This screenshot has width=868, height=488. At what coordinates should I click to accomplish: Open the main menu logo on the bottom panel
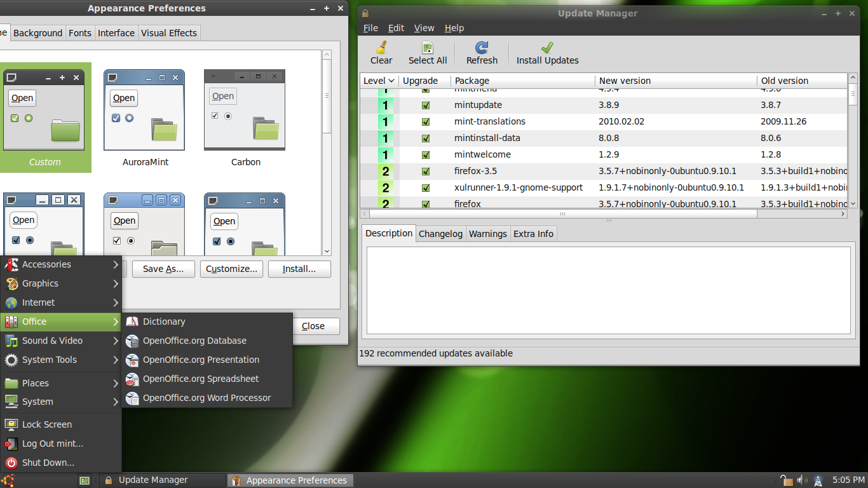[8, 480]
